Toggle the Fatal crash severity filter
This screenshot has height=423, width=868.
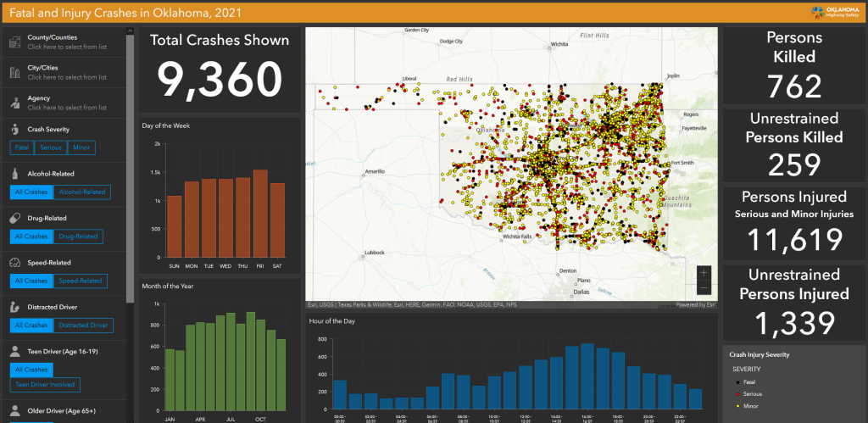pos(22,148)
